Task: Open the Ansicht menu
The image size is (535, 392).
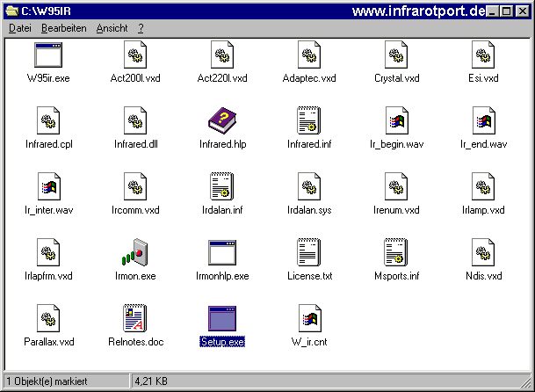Action: coord(112,28)
